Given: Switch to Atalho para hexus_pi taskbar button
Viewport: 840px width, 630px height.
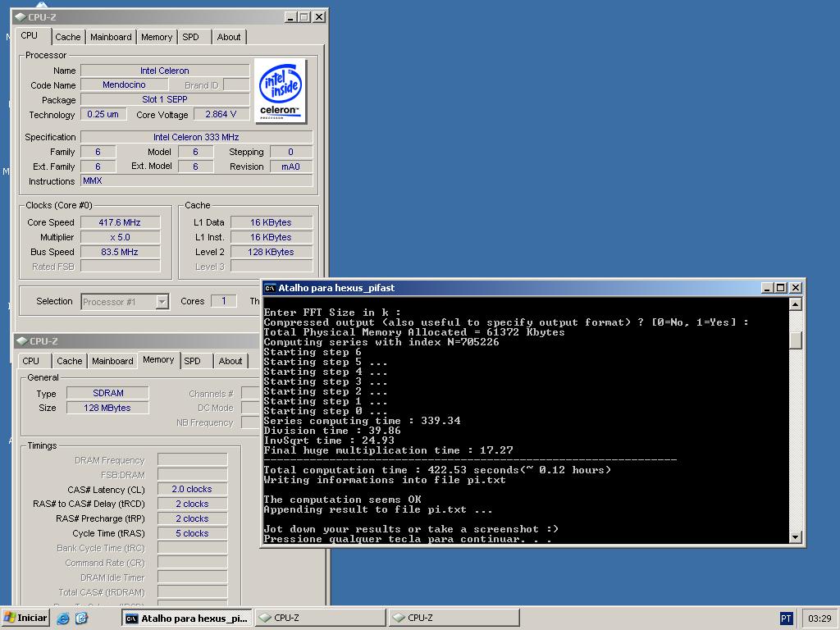Looking at the screenshot, I should tap(186, 619).
